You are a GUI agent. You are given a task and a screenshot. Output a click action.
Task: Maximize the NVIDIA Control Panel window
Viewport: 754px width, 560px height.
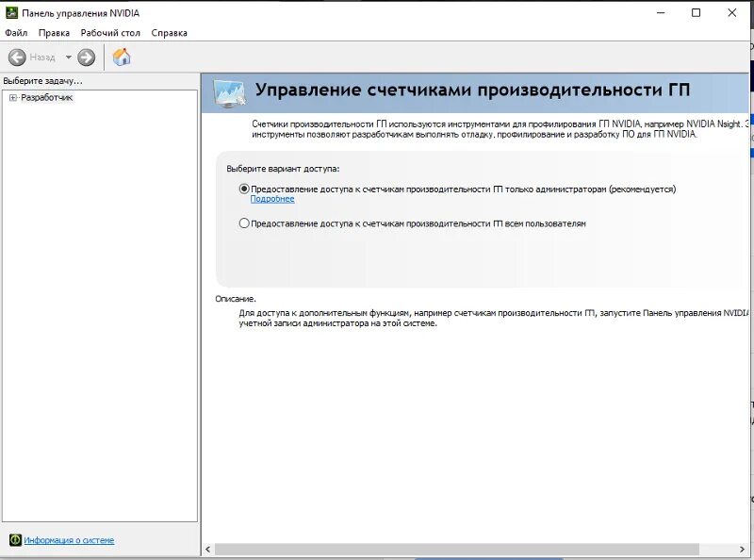696,13
